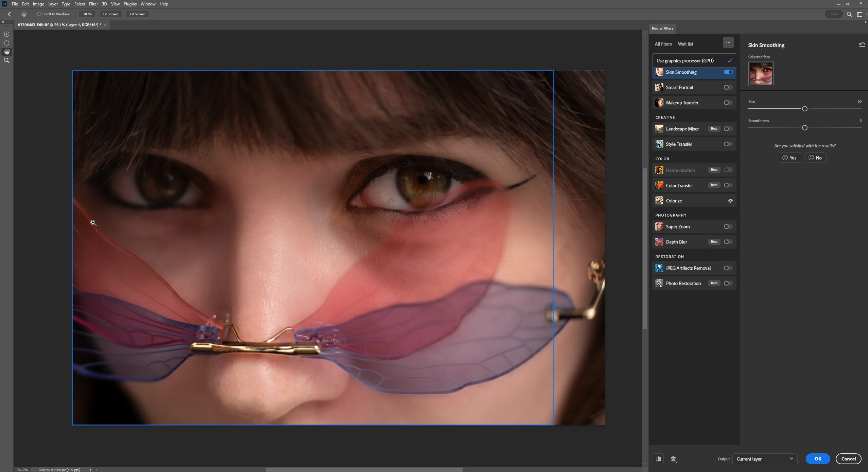Select the add to selection tool
Image resolution: width=868 pixels, height=472 pixels.
pos(6,34)
